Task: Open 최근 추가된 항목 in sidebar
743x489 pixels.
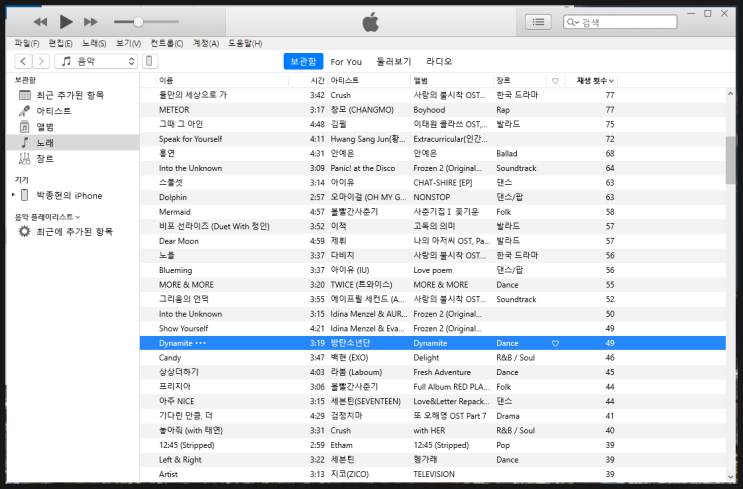Action: tap(72, 95)
